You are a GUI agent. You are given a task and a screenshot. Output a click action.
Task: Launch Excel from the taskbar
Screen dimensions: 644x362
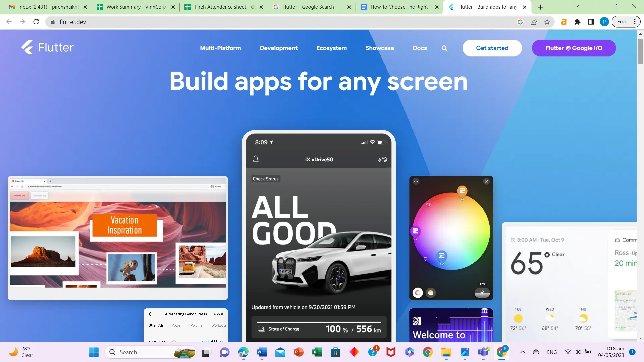point(317,352)
